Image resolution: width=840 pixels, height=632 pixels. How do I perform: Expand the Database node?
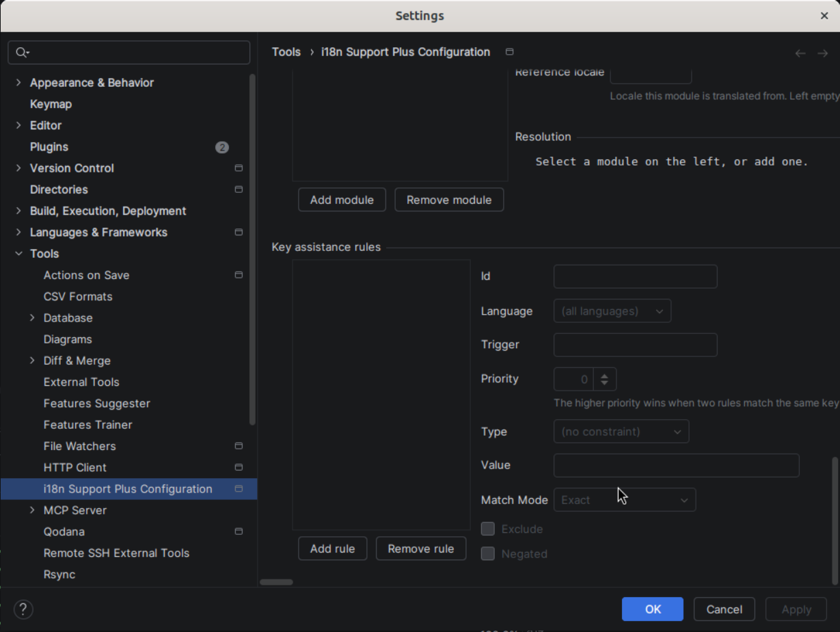32,318
